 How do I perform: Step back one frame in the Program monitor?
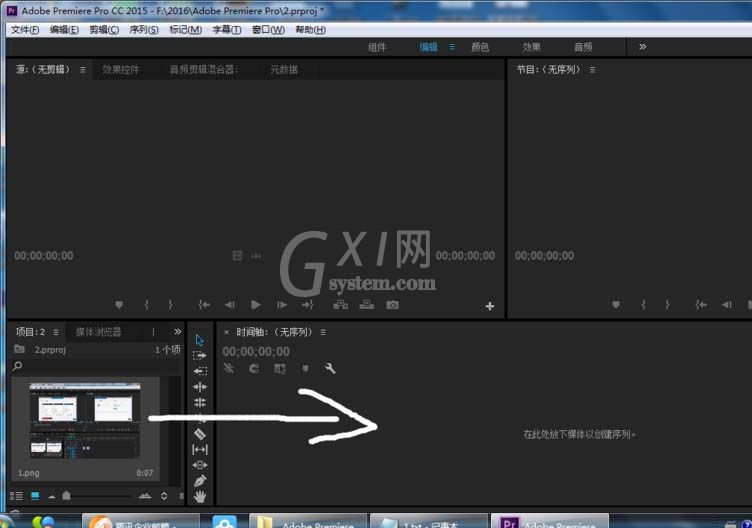coord(727,305)
